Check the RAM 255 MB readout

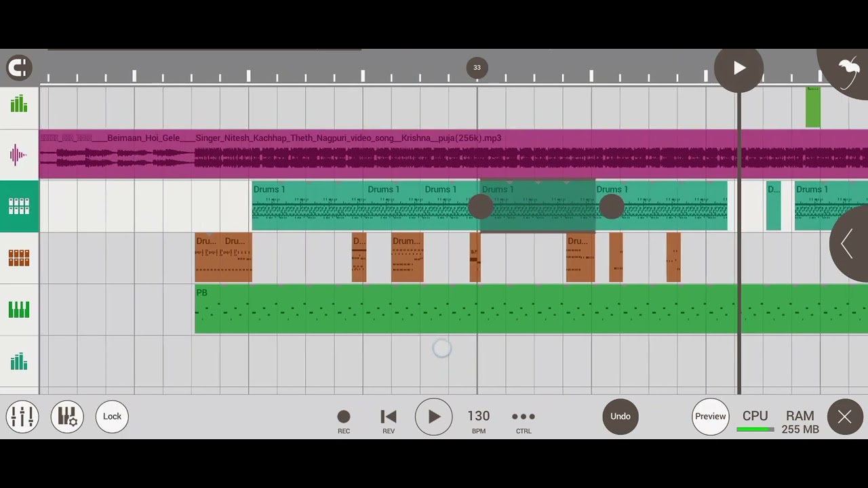(x=800, y=422)
